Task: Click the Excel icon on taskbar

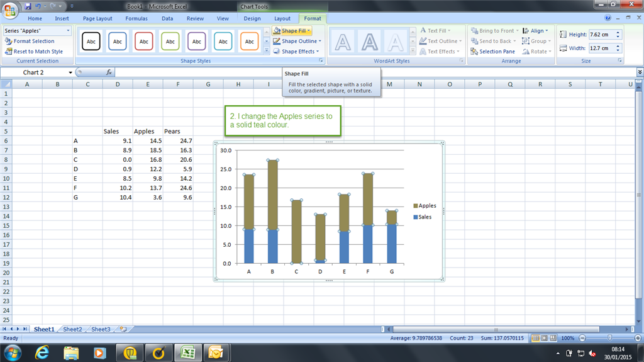Action: tap(188, 353)
